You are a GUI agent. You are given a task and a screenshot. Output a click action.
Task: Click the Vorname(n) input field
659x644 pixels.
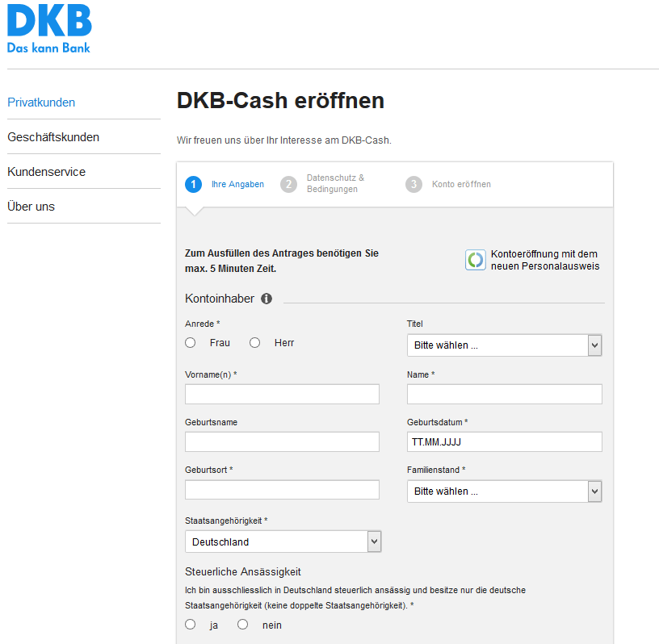[x=282, y=394]
